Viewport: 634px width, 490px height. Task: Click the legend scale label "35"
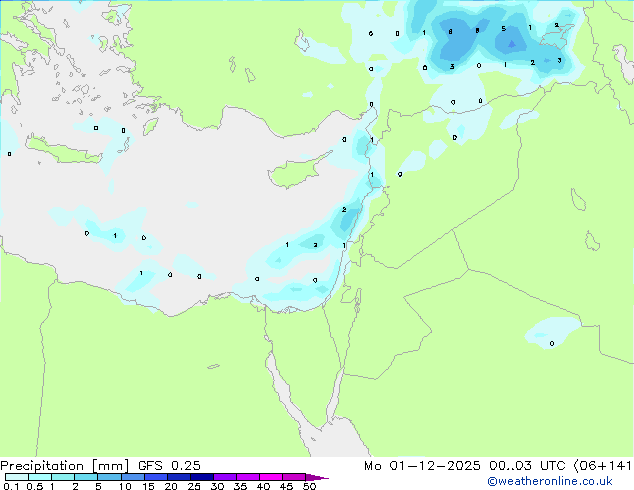click(x=240, y=486)
